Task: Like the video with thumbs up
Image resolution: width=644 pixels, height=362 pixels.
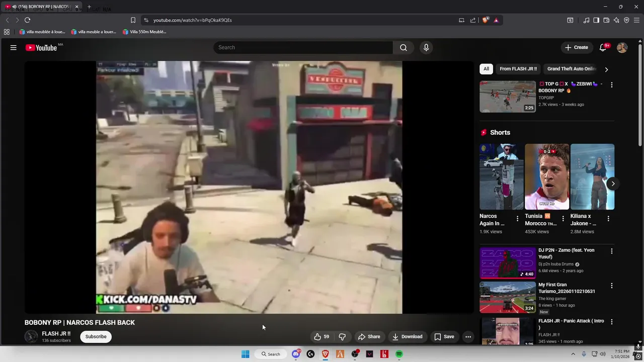Action: pyautogui.click(x=322, y=337)
